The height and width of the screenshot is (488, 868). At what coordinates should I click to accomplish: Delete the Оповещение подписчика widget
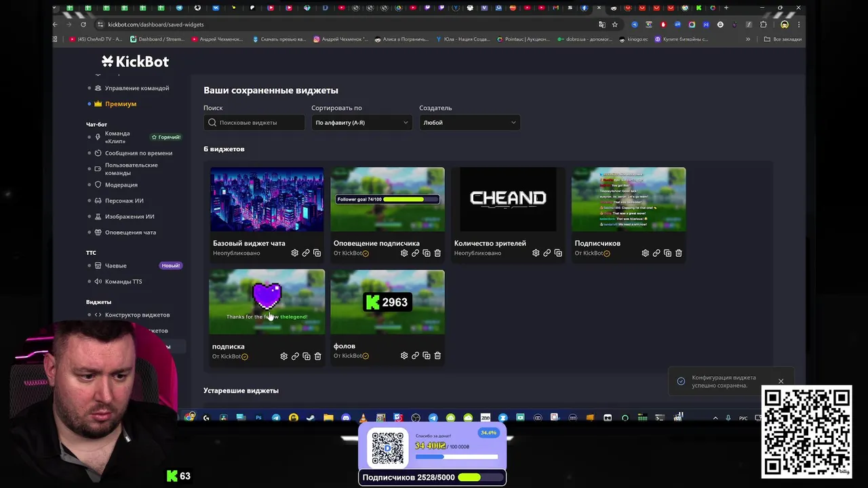point(437,253)
